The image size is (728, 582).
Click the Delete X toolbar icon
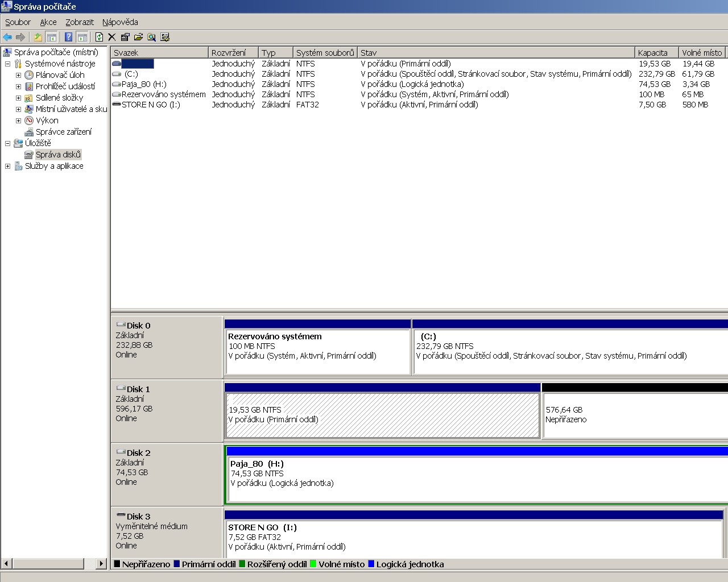click(x=112, y=38)
